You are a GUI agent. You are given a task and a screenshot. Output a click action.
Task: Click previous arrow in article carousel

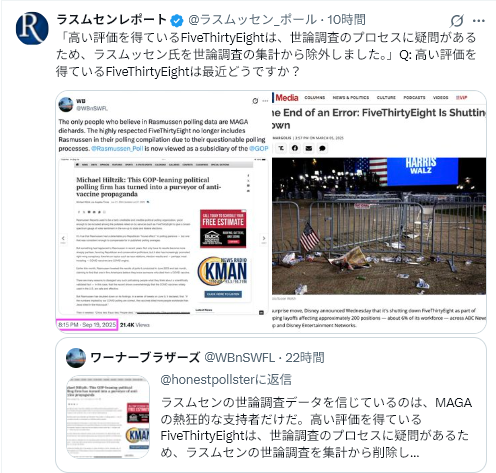pyautogui.click(x=63, y=239)
